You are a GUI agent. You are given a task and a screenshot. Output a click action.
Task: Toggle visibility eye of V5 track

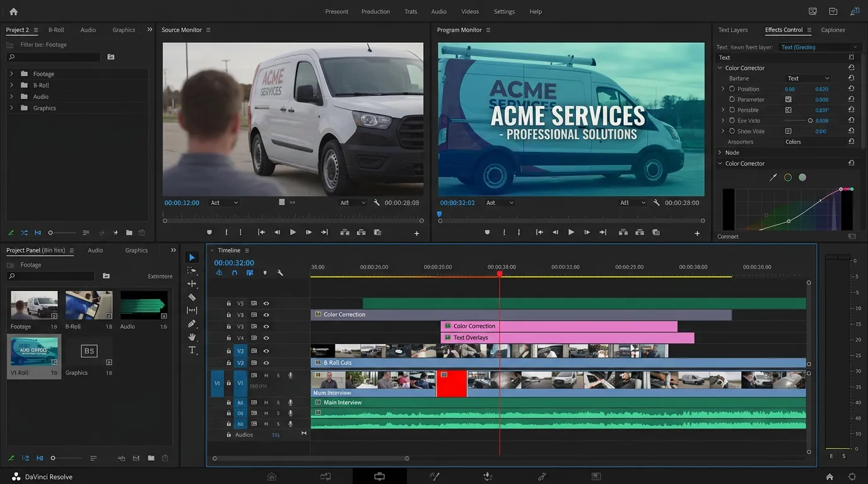[266, 303]
